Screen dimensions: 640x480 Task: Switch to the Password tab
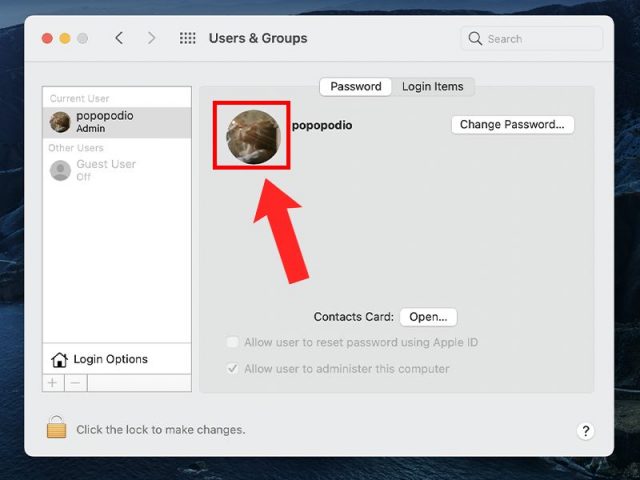[356, 87]
